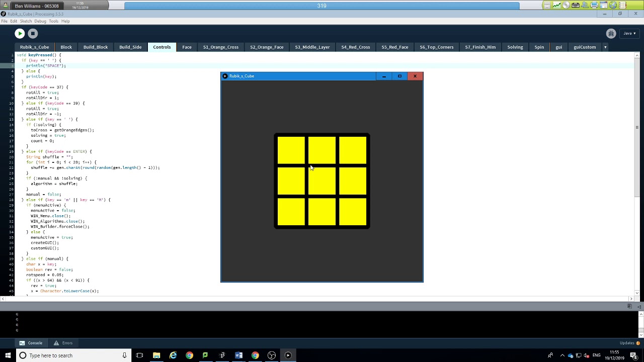Open the S7_Finish_Him tab
The height and width of the screenshot is (362, 644).
pos(480,47)
